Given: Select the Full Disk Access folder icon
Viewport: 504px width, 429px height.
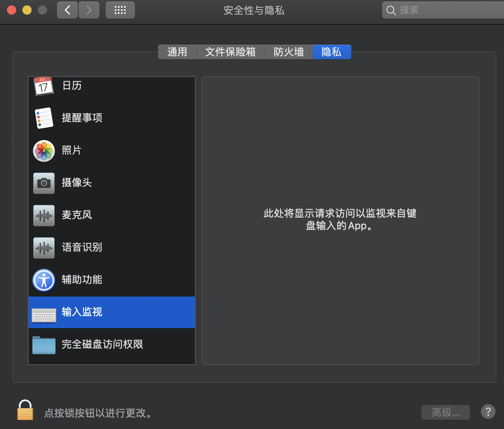Looking at the screenshot, I should 44,345.
